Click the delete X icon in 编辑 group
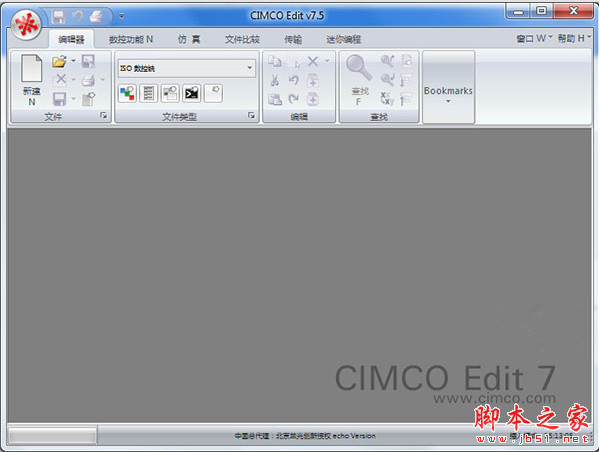This screenshot has height=452, width=600. point(313,61)
